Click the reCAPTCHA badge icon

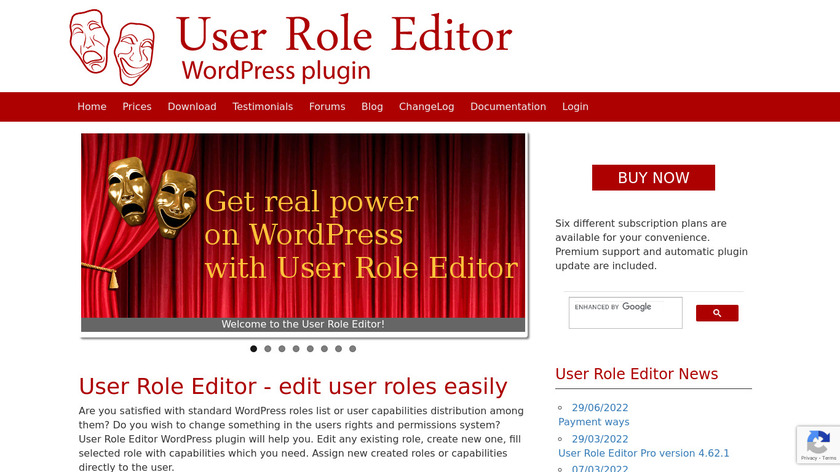pos(818,444)
